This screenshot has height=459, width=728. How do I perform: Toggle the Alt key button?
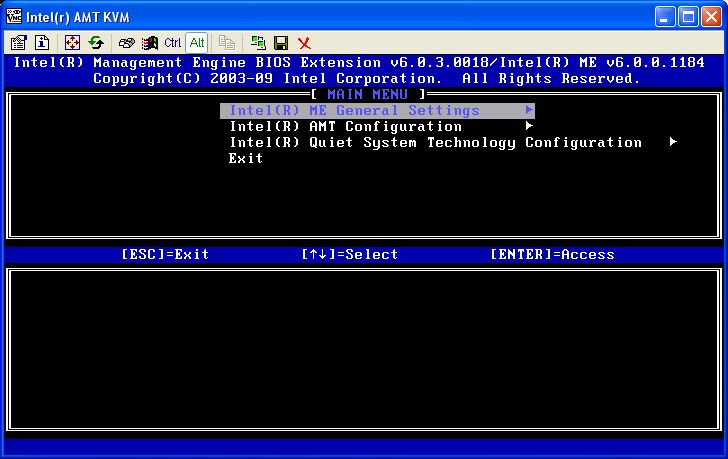(x=197, y=42)
